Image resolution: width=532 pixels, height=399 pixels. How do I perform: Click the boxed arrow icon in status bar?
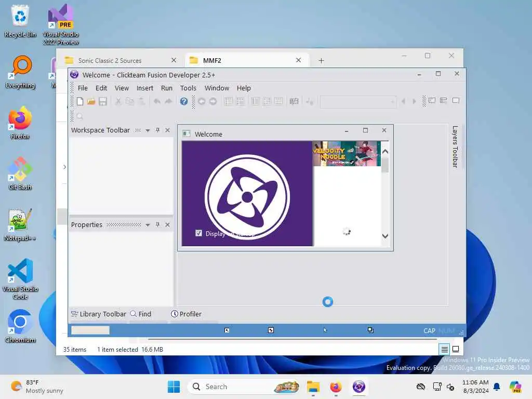pos(271,330)
